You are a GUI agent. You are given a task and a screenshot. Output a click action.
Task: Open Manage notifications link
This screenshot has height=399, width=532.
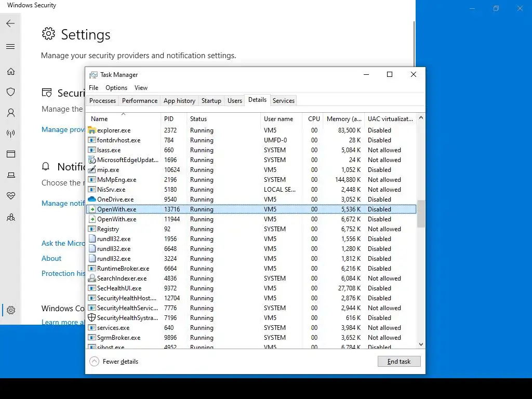63,203
